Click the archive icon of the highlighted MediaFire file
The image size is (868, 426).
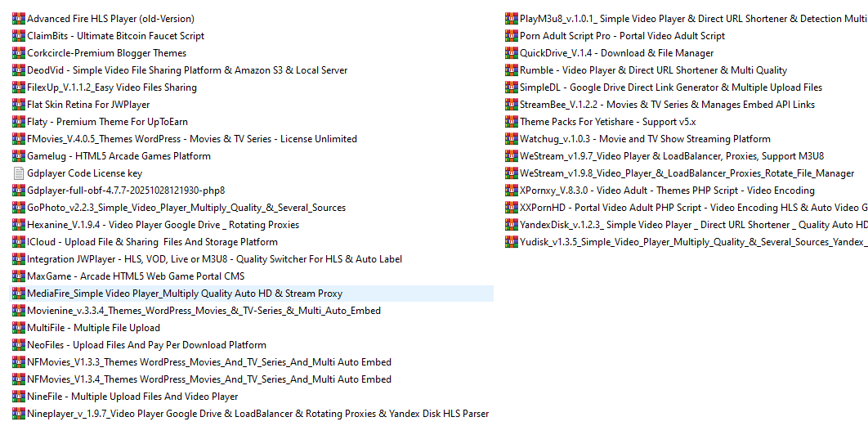19,294
